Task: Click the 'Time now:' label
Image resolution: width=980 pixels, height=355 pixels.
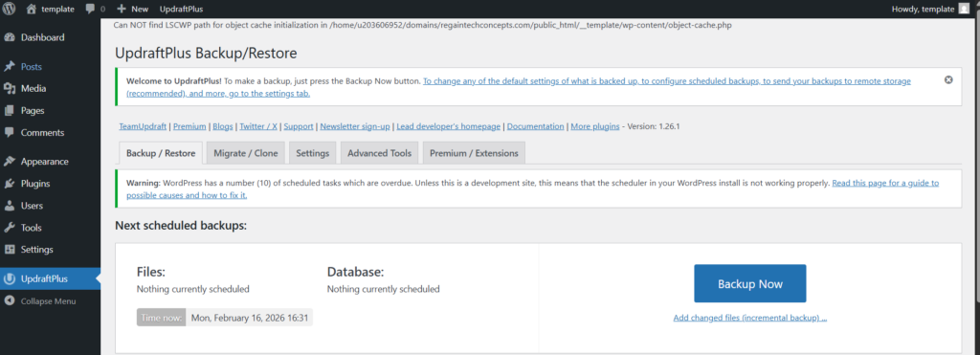Action: point(161,318)
